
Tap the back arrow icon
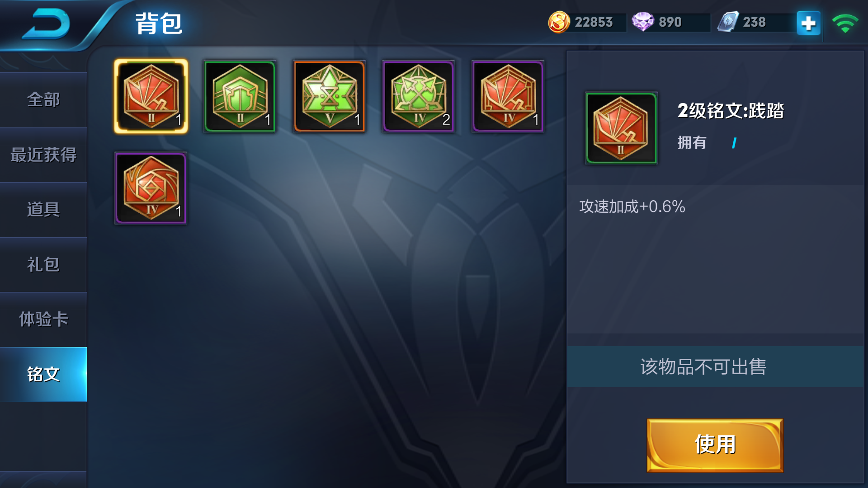point(46,23)
